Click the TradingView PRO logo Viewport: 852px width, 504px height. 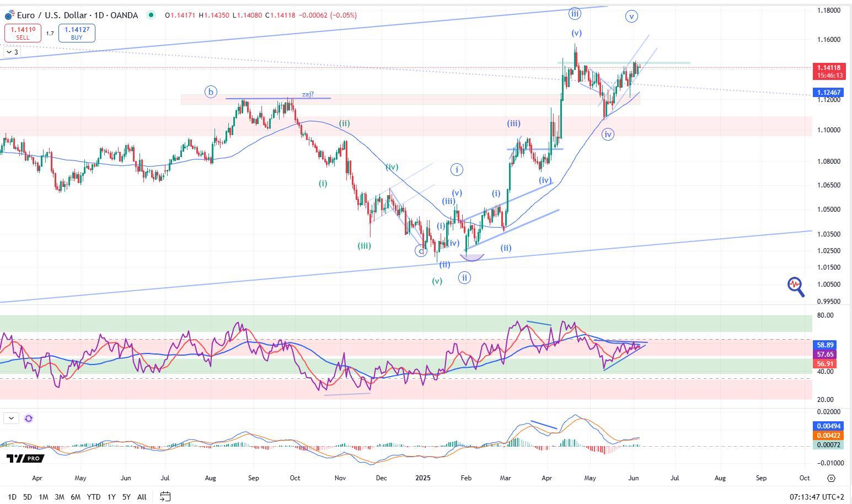25,458
